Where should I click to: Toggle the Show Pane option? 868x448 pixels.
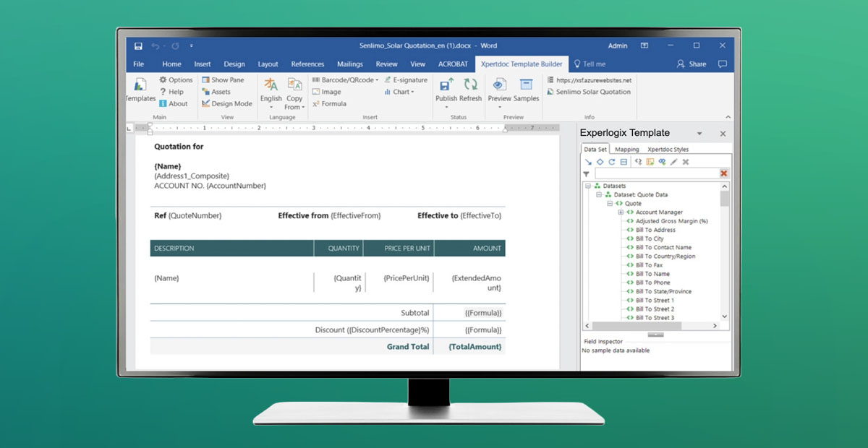[222, 80]
